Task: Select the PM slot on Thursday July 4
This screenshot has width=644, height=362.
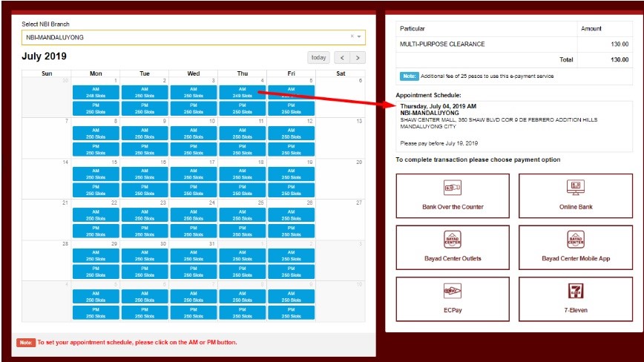Action: [243, 108]
